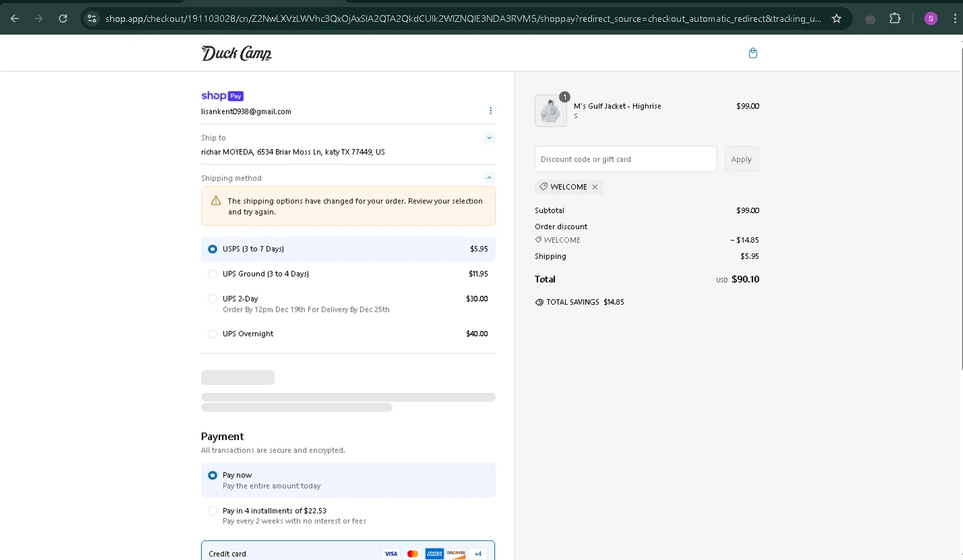This screenshot has height=560, width=963.
Task: Click the lisankent0938@gmail.com email text
Action: tap(246, 112)
